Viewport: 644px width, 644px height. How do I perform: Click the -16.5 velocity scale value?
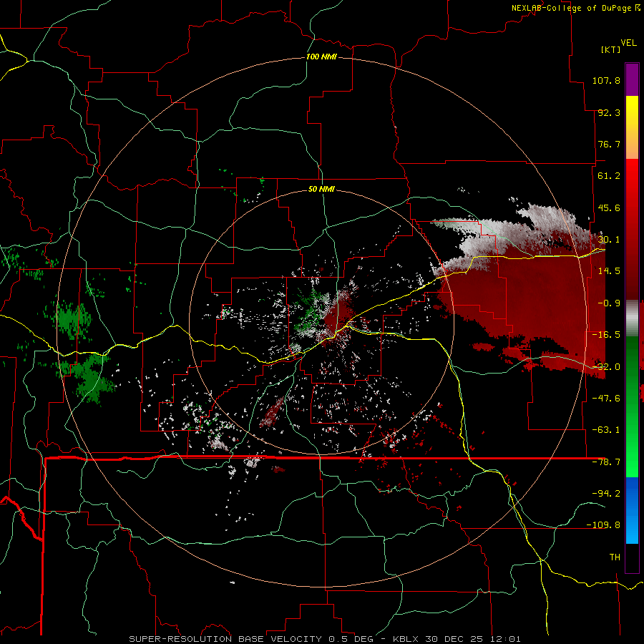pyautogui.click(x=606, y=335)
